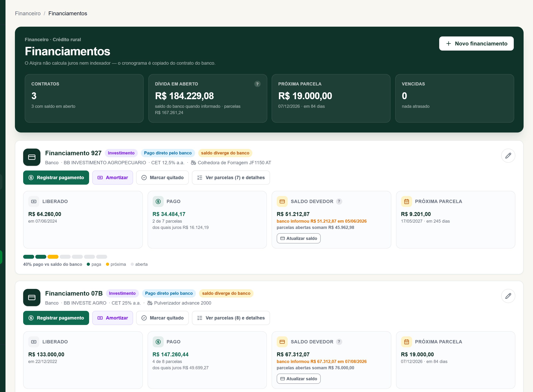The image size is (533, 392).
Task: Click 'banco informou R$ 51.212,87 em 05/06/2026'
Action: tap(322, 221)
